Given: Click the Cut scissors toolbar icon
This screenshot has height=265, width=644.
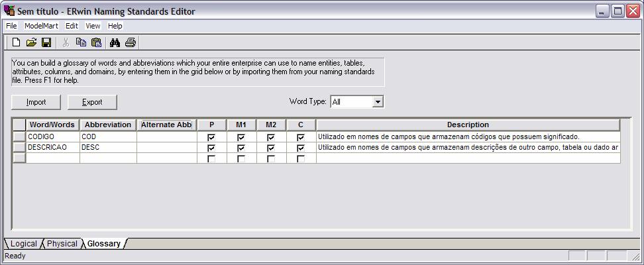Looking at the screenshot, I should (x=66, y=43).
